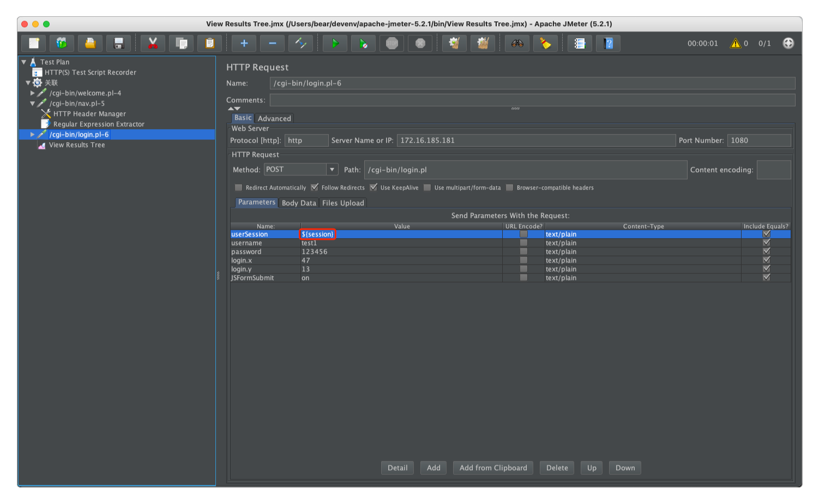Clear results with the single broom icon
Image resolution: width=819 pixels, height=504 pixels.
click(x=454, y=44)
